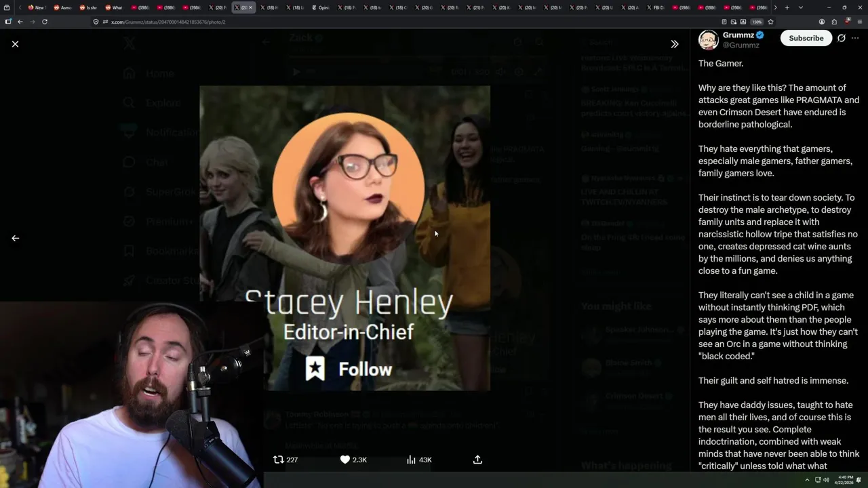Open the volume control in system tray
868x488 pixels.
[826, 480]
